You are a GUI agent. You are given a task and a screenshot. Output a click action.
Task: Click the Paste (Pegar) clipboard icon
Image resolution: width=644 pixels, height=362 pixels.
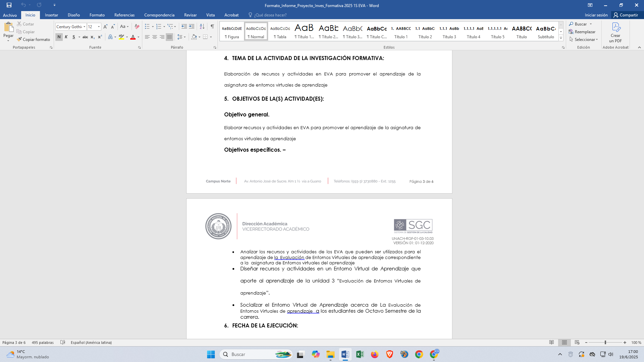[8, 27]
